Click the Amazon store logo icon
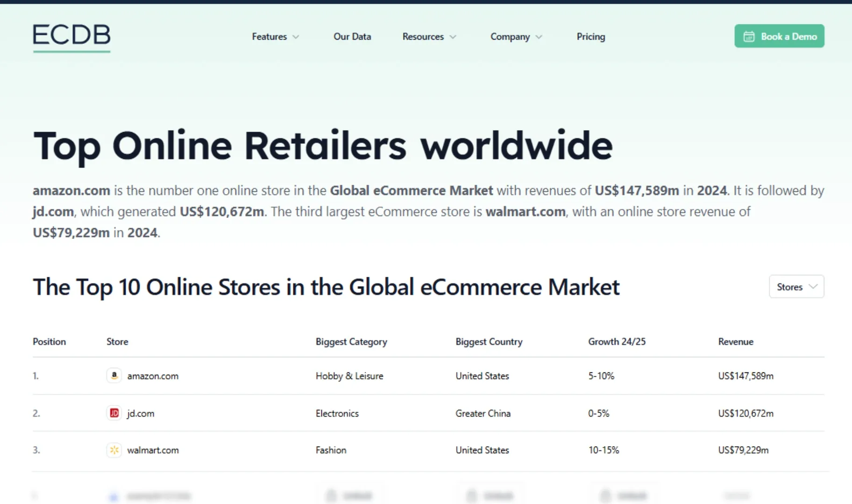Screen dimensions: 852x504 114,376
